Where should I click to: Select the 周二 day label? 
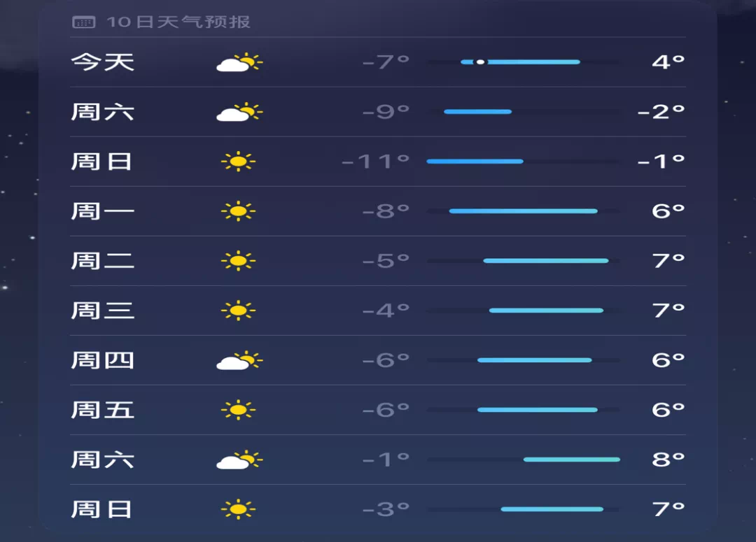pyautogui.click(x=102, y=261)
